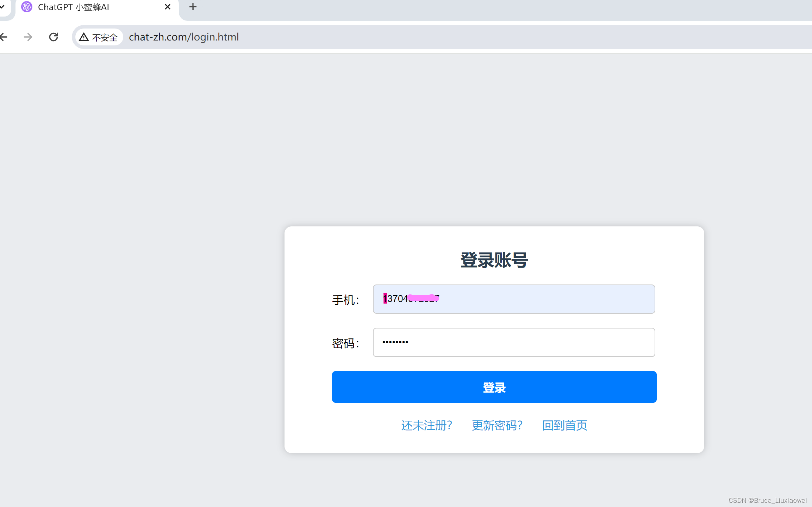Open tab search dropdown chevron
Image resolution: width=812 pixels, height=507 pixels.
2,7
